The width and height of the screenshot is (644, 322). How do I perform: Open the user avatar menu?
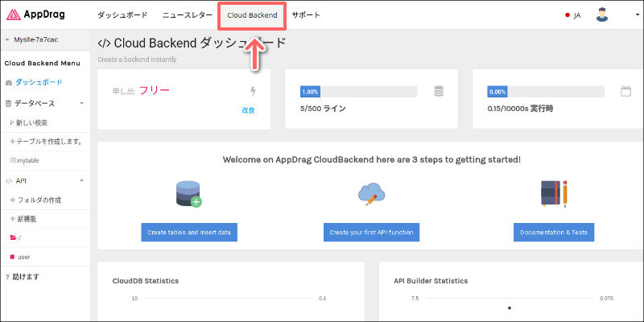point(602,14)
